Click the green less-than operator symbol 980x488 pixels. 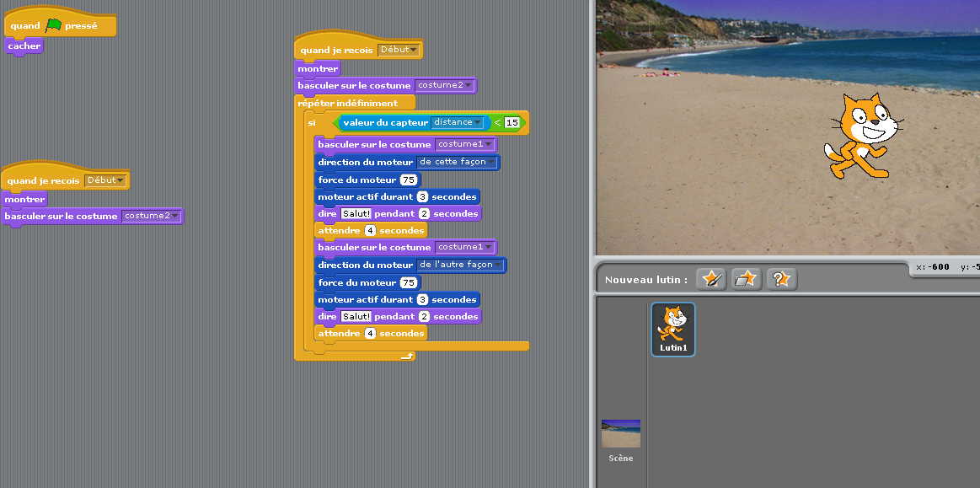[x=497, y=122]
